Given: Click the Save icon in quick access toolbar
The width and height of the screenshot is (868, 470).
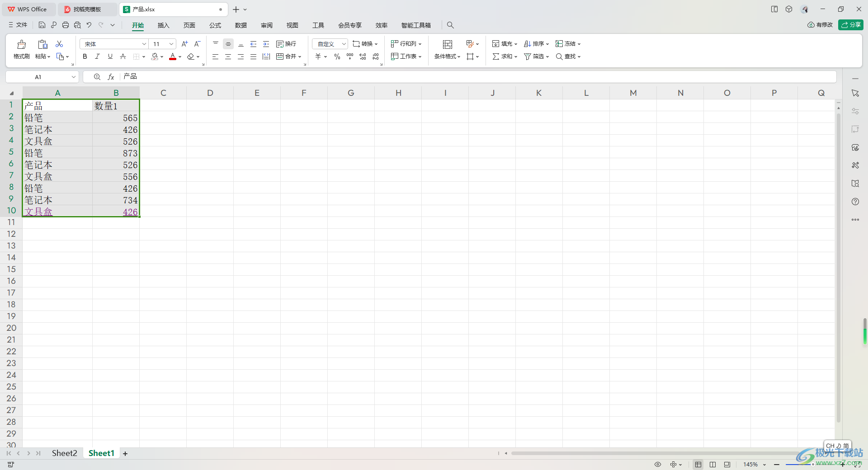Looking at the screenshot, I should pyautogui.click(x=42, y=25).
